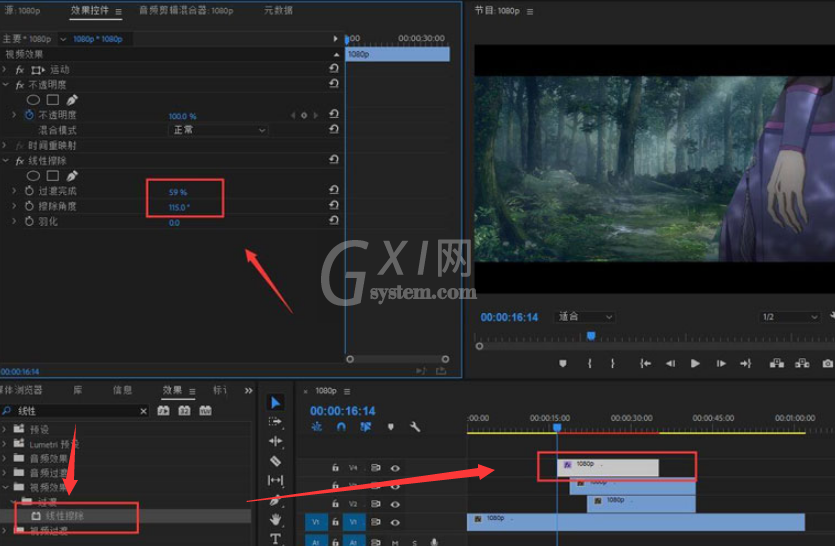Click Add Marker in program monitor
835x546 pixels.
coord(563,363)
